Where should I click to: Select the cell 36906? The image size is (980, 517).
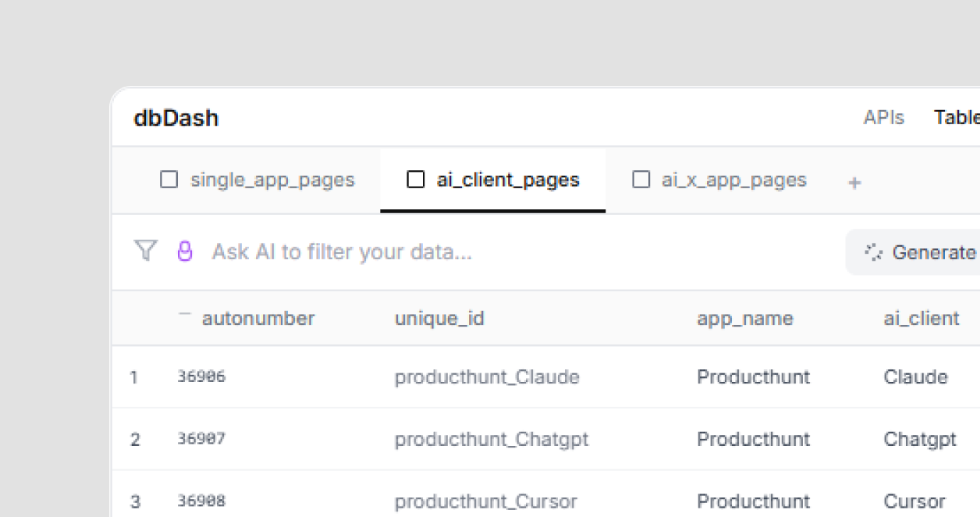pos(201,376)
